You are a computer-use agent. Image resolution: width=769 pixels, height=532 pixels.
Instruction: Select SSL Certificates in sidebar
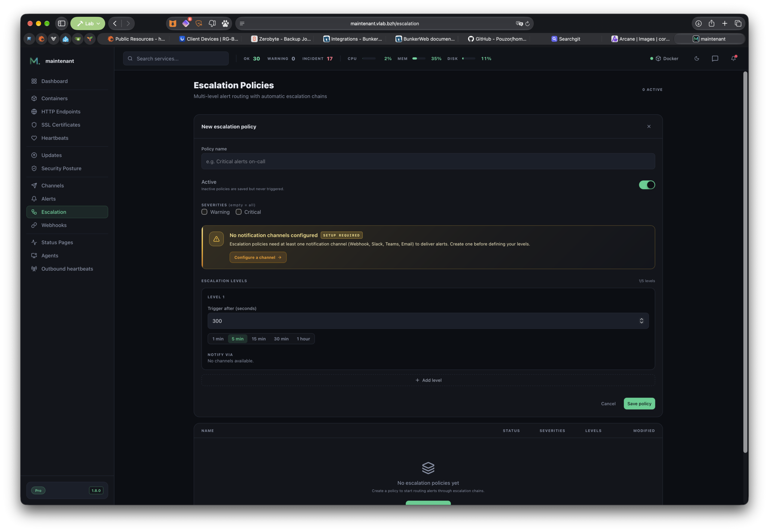[67, 125]
